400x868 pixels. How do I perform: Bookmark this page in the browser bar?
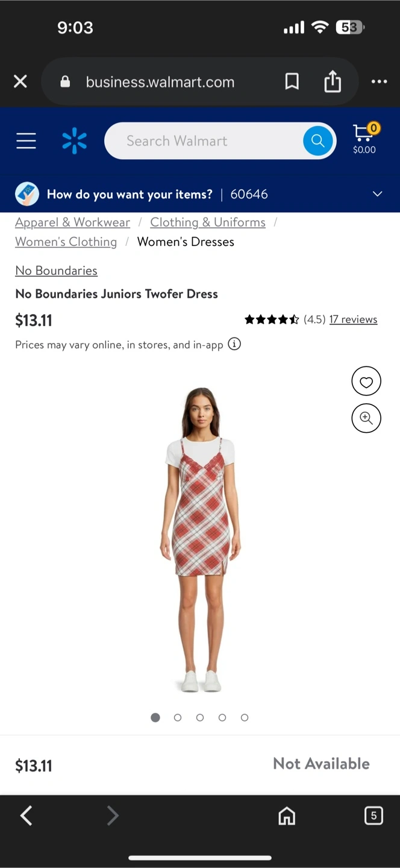[292, 81]
